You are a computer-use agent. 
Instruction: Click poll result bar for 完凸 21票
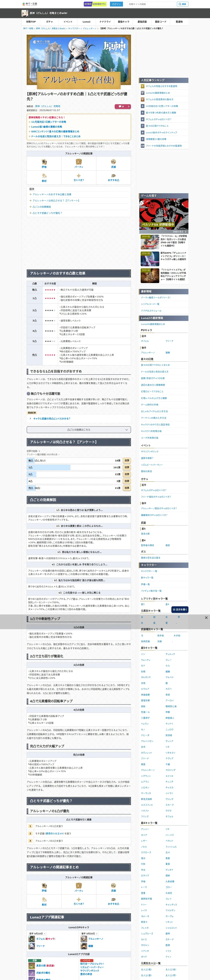pos(74,488)
